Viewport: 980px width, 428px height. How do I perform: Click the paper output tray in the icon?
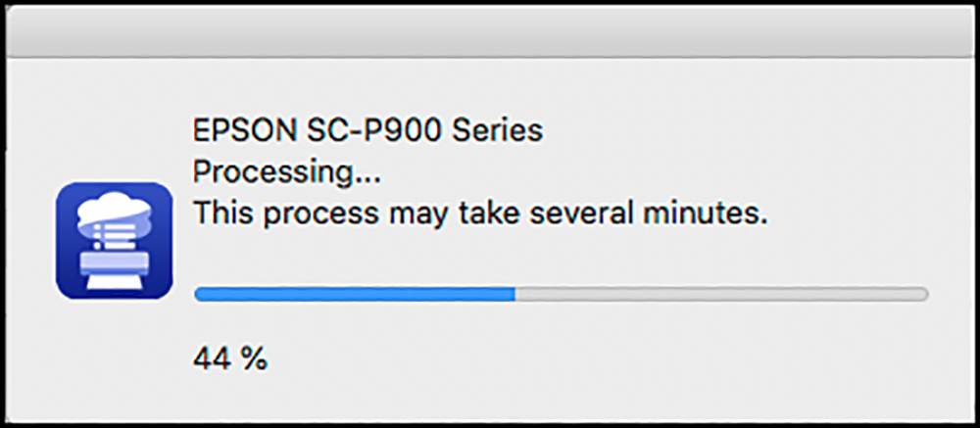(x=115, y=282)
